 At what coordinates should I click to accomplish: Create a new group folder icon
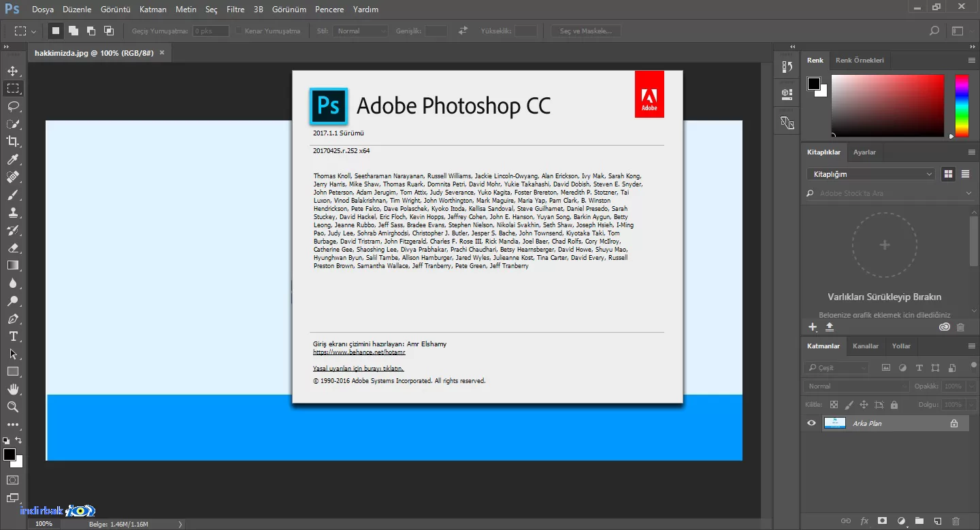click(x=919, y=521)
